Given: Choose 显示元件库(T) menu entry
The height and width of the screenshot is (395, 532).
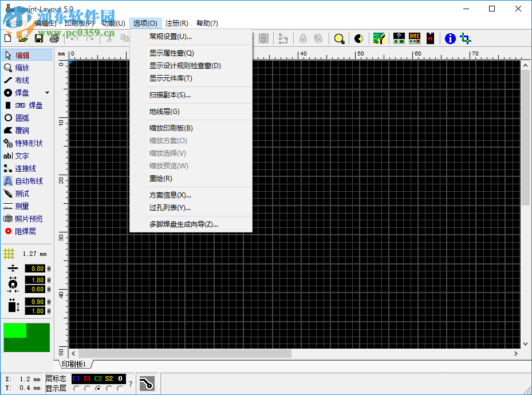Looking at the screenshot, I should (x=191, y=78).
